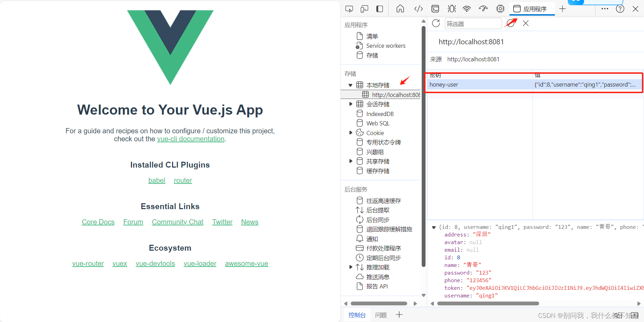The width and height of the screenshot is (644, 322).
Task: Expand the 会话存储 tree node
Action: 350,104
